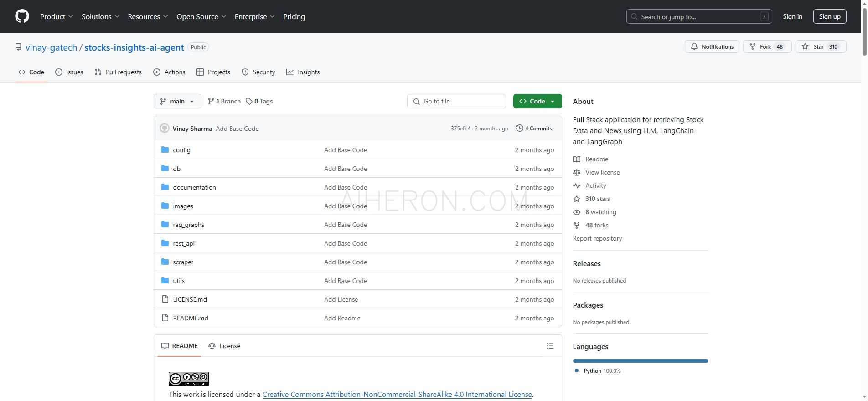Screen dimensions: 868x401
Task: Click the Python 100.0% language entry
Action: click(602, 371)
